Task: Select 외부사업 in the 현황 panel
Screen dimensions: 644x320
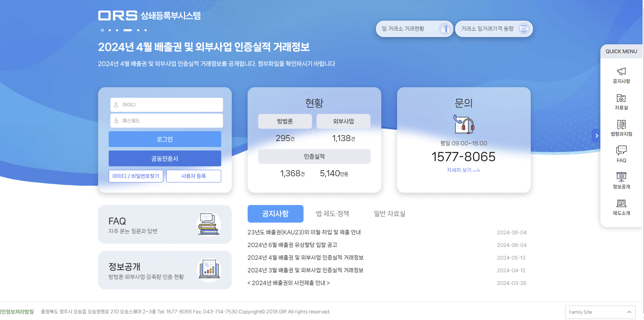Action: pos(344,121)
